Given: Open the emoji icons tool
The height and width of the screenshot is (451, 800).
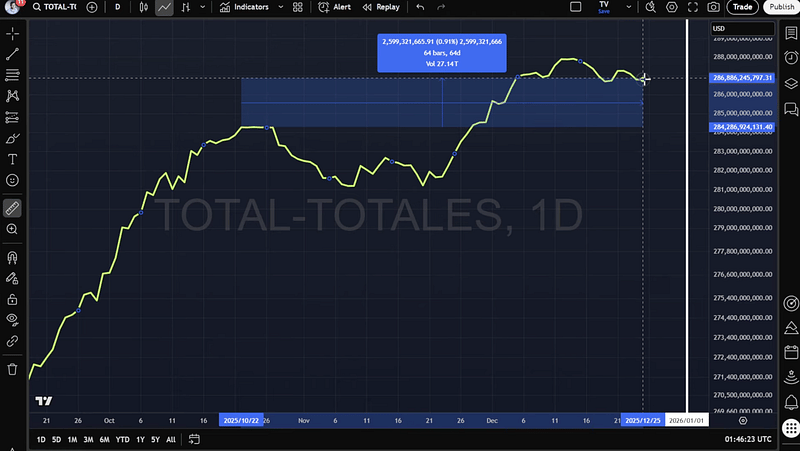Looking at the screenshot, I should 12,180.
